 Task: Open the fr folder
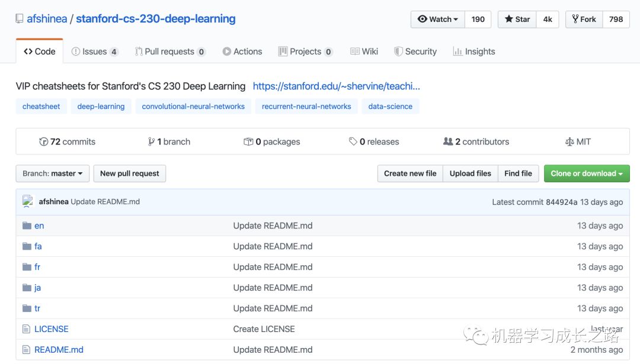(37, 267)
